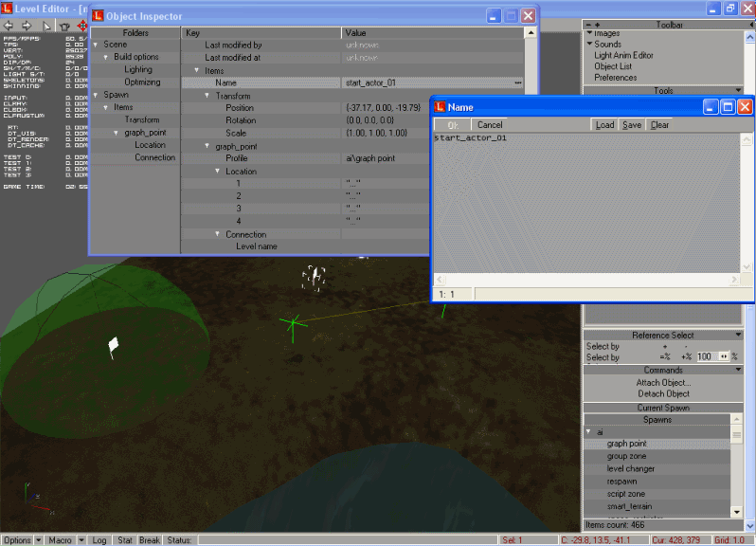Collapse the ai spawn group
The image size is (756, 546).
point(588,431)
